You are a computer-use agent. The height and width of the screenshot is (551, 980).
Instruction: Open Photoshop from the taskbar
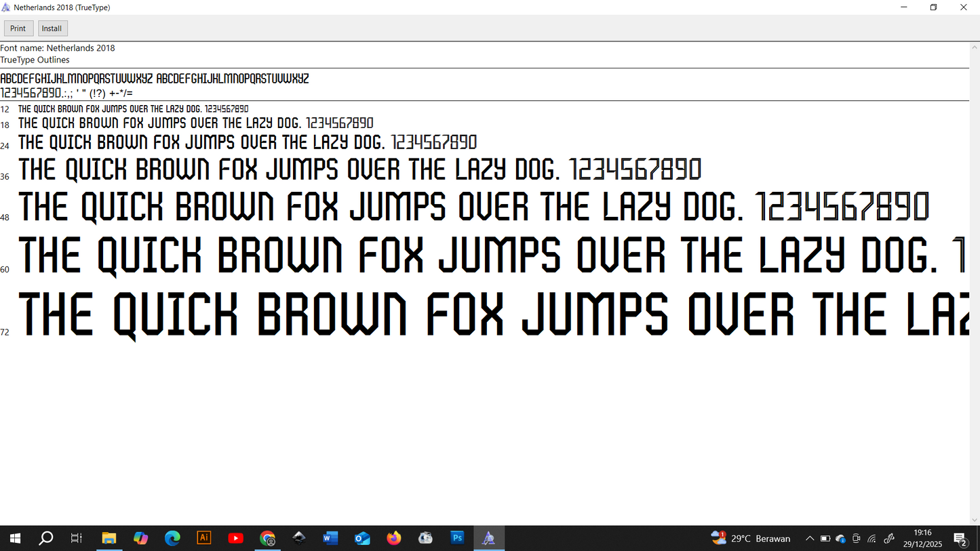457,538
